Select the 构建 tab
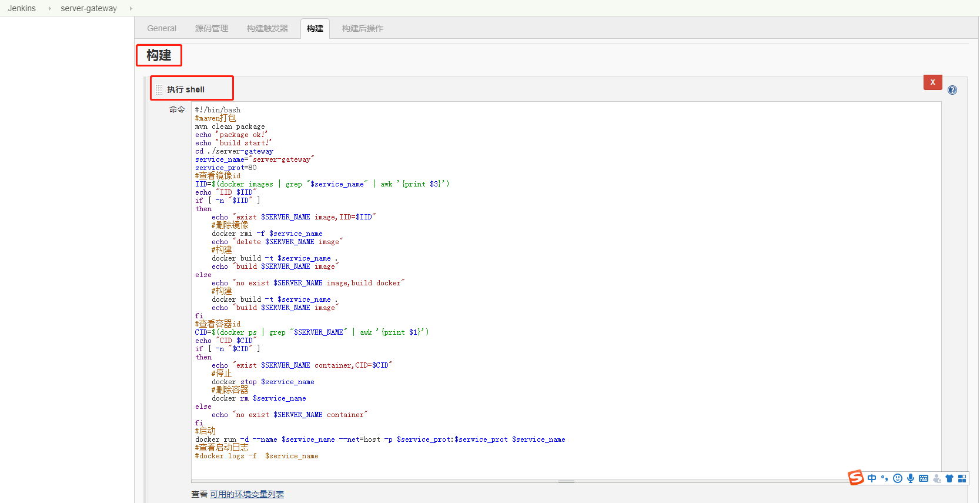Viewport: 980px width, 503px height. (315, 28)
